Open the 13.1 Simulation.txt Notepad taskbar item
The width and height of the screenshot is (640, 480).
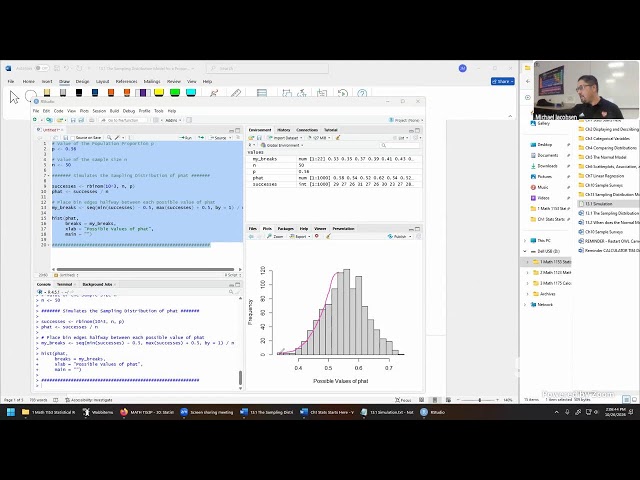387,412
